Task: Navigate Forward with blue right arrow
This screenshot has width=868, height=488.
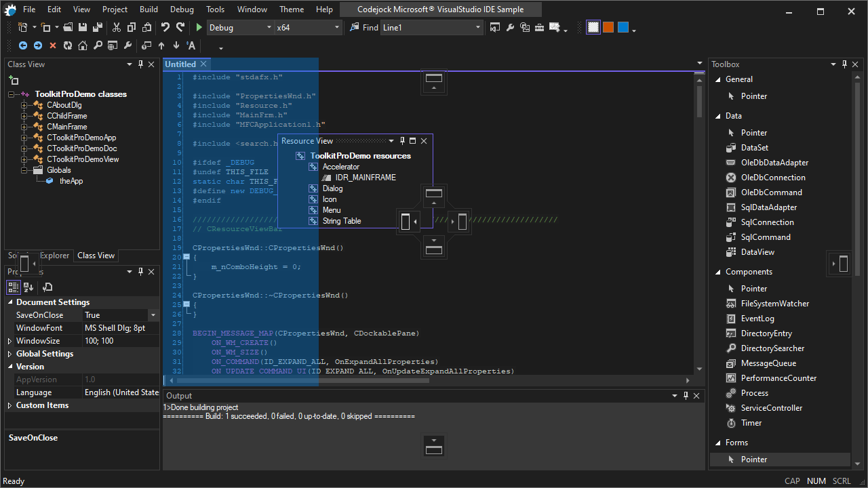Action: (x=38, y=45)
